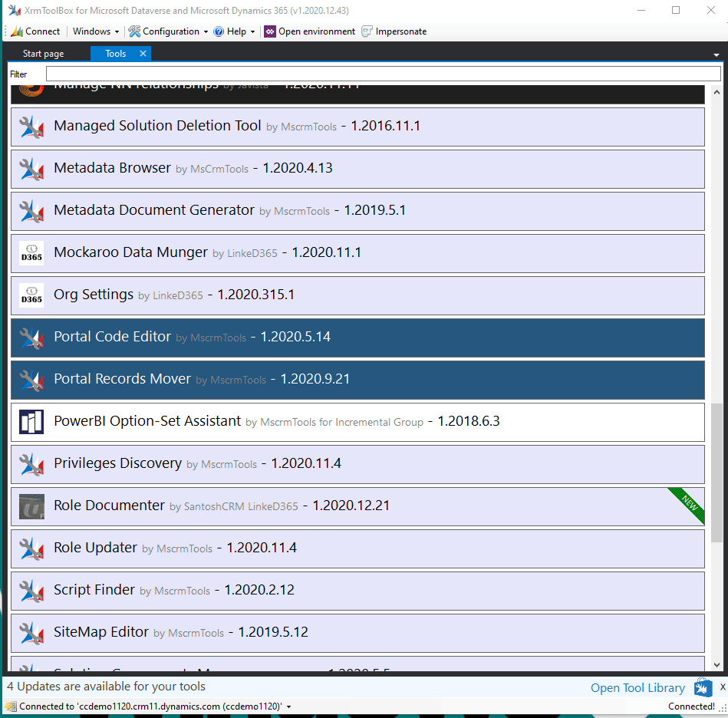Click SiteMap Editor tool icon
This screenshot has width=728, height=718.
31,633
